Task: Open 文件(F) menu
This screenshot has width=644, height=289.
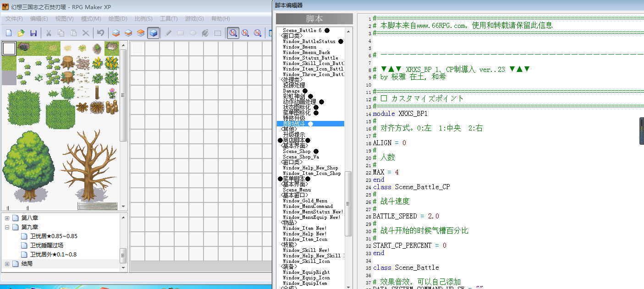Action: (14, 18)
